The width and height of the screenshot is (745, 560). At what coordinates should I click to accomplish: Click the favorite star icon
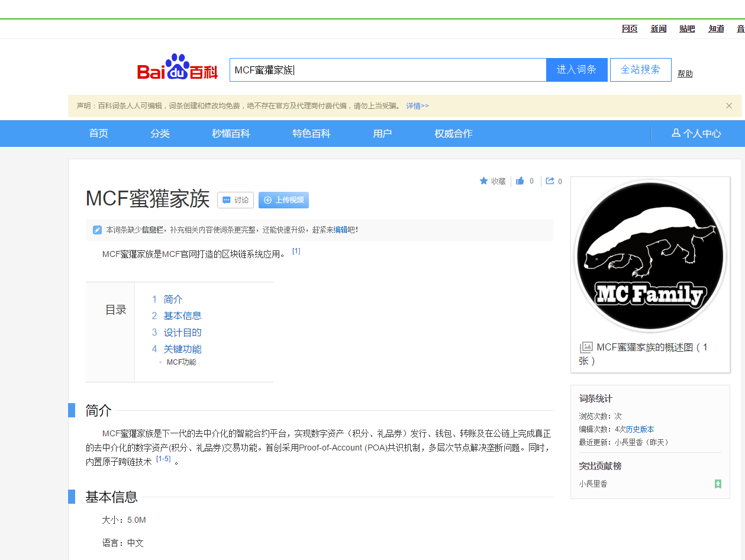(x=483, y=181)
